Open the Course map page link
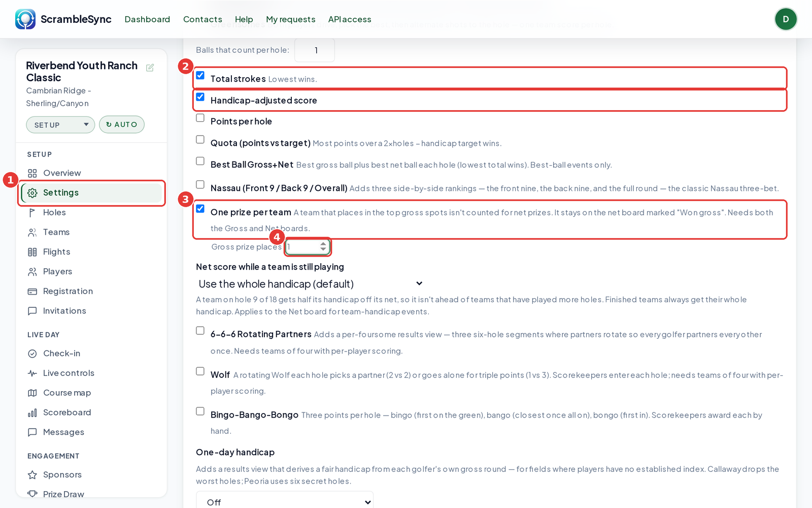The image size is (812, 508). pos(67,393)
